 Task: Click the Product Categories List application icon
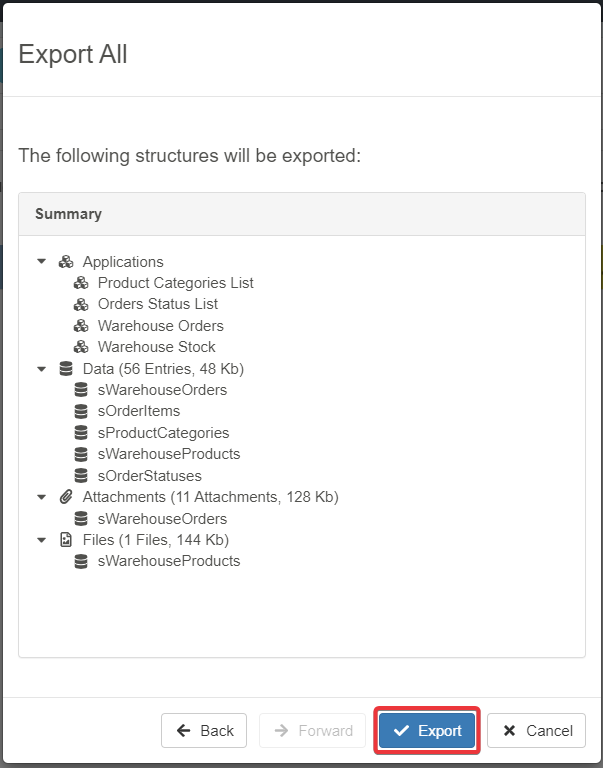click(81, 283)
